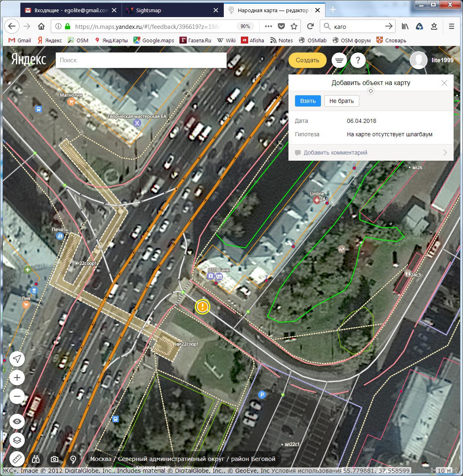The height and width of the screenshot is (476, 463).
Task: Click the browser back arrow button
Action: pyautogui.click(x=12, y=26)
